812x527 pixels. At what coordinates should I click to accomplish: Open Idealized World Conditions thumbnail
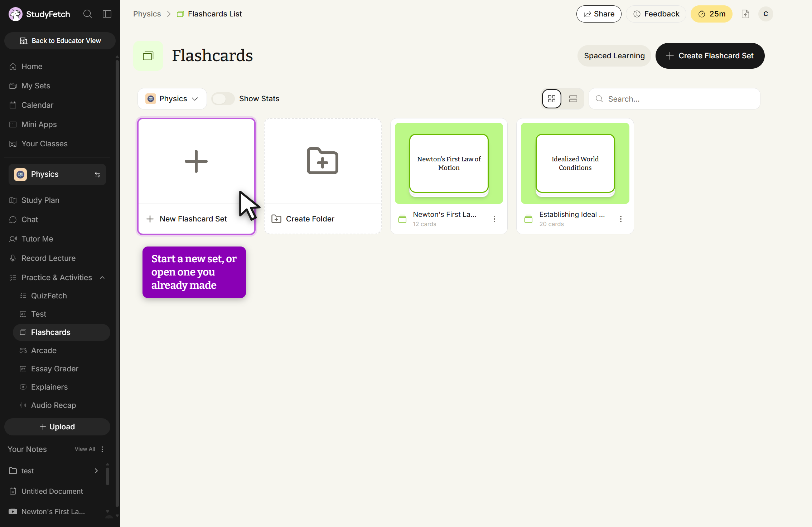pos(575,163)
